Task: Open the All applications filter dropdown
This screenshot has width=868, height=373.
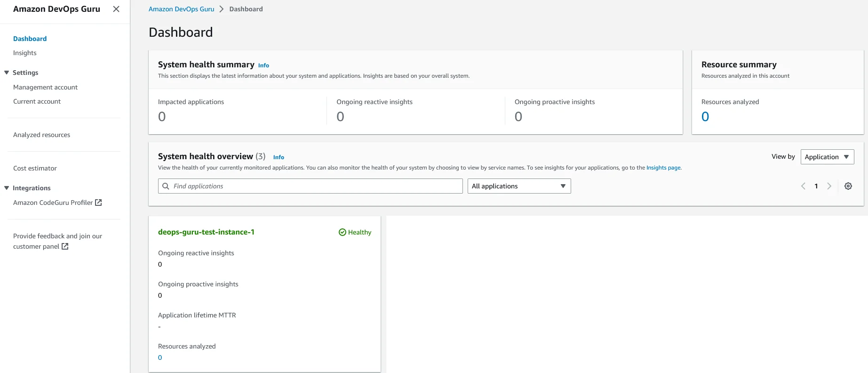Action: [x=519, y=186]
